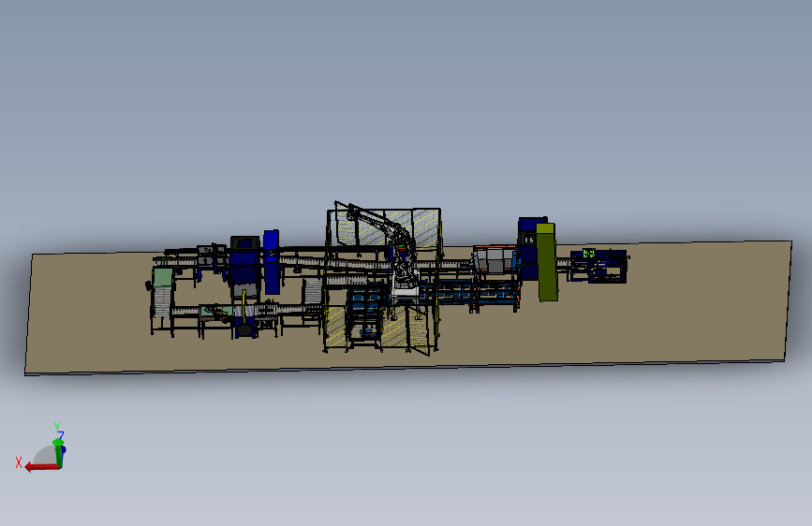Select the blue cabinet with the dark monitor screen
This screenshot has width=812, height=526.
pos(244,267)
